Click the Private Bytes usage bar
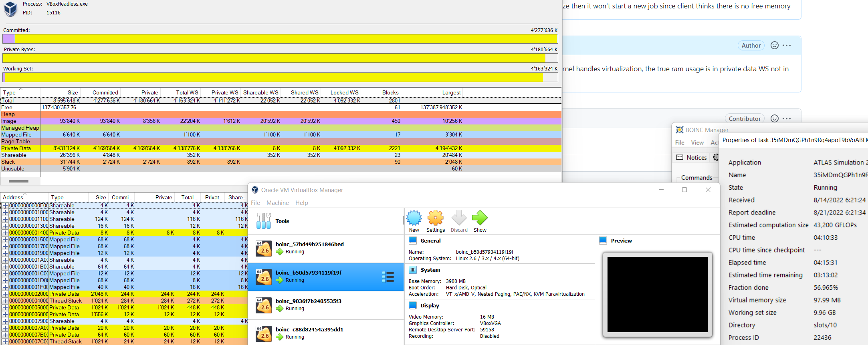868x345 pixels. click(x=280, y=58)
